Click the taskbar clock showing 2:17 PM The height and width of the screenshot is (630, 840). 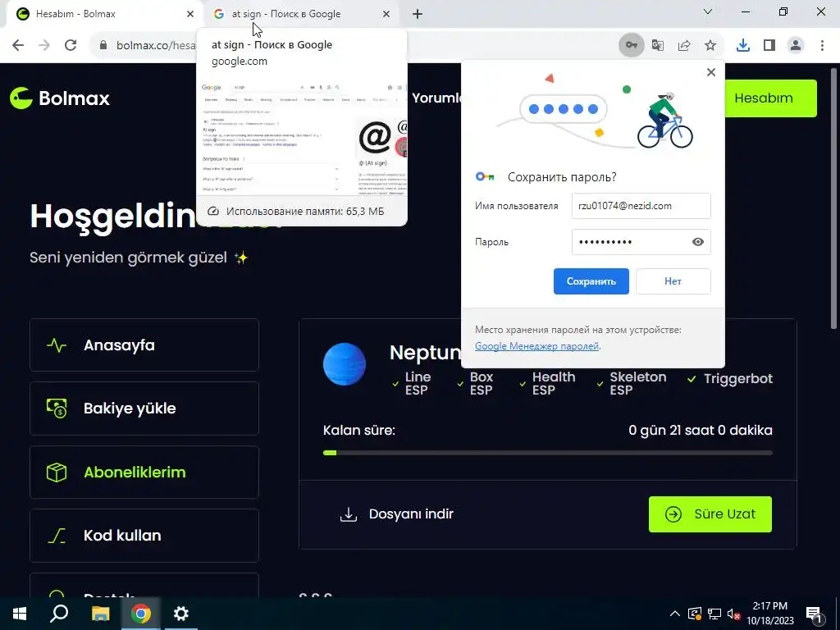tap(769, 614)
